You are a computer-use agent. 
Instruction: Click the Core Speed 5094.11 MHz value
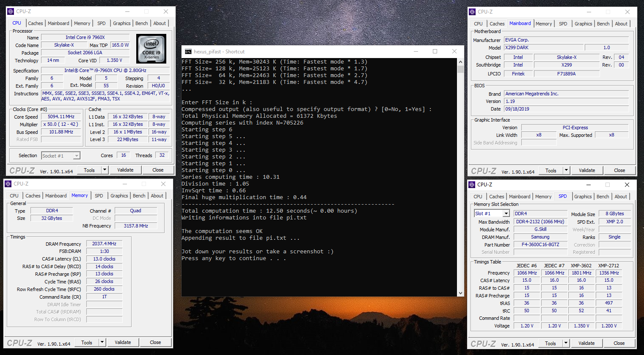click(x=61, y=116)
